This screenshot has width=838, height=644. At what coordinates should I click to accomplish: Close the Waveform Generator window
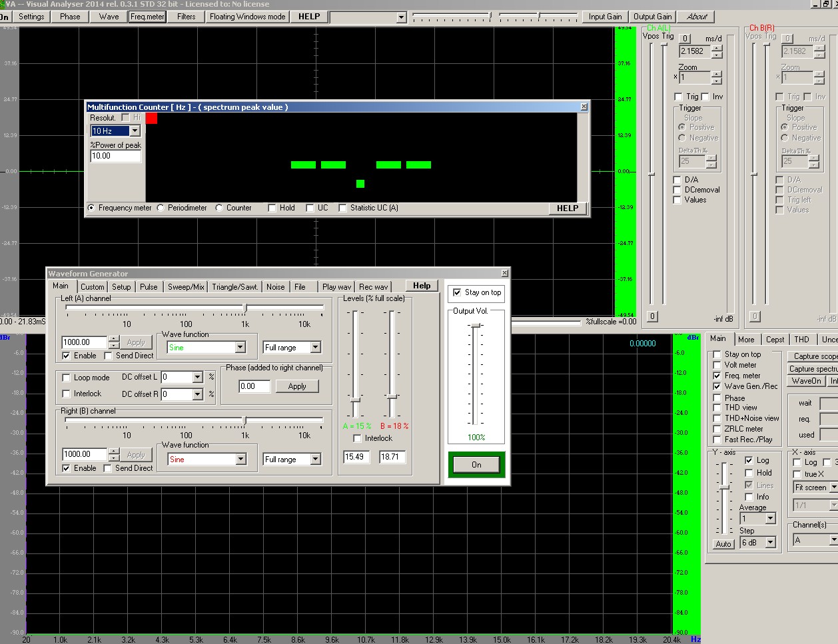[504, 273]
